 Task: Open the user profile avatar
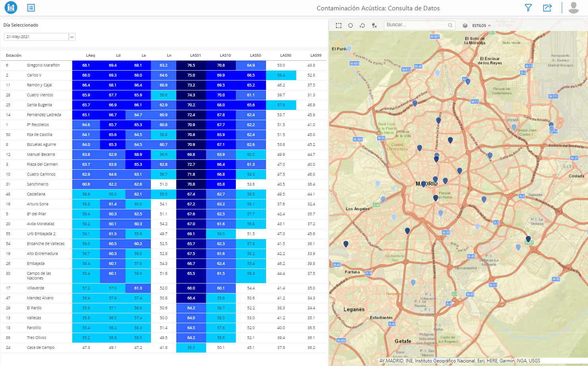pos(573,8)
